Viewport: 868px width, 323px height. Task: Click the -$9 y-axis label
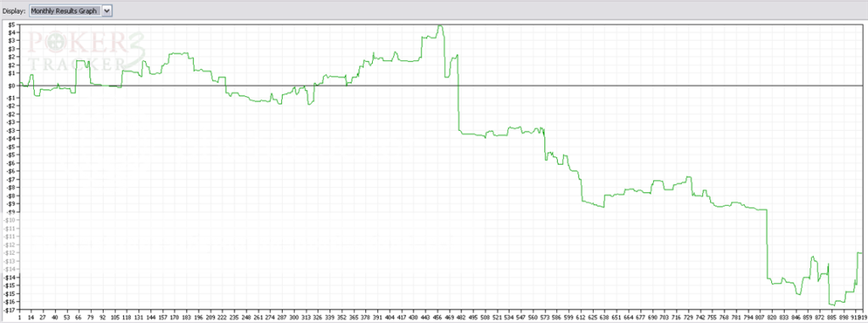tap(10, 212)
